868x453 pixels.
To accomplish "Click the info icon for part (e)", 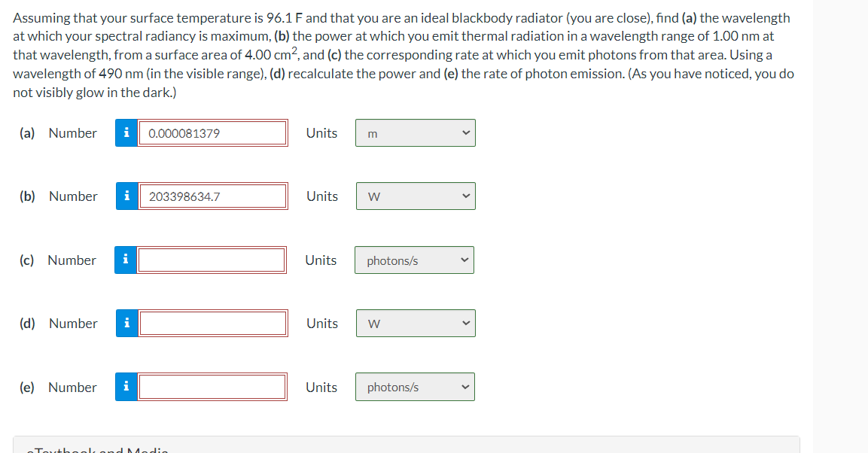I will pyautogui.click(x=126, y=387).
